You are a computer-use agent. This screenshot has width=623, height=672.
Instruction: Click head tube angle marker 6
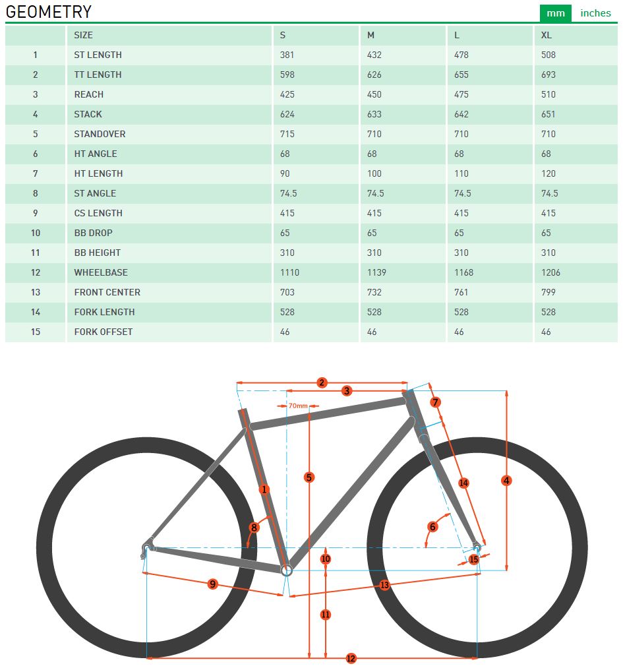[432, 526]
